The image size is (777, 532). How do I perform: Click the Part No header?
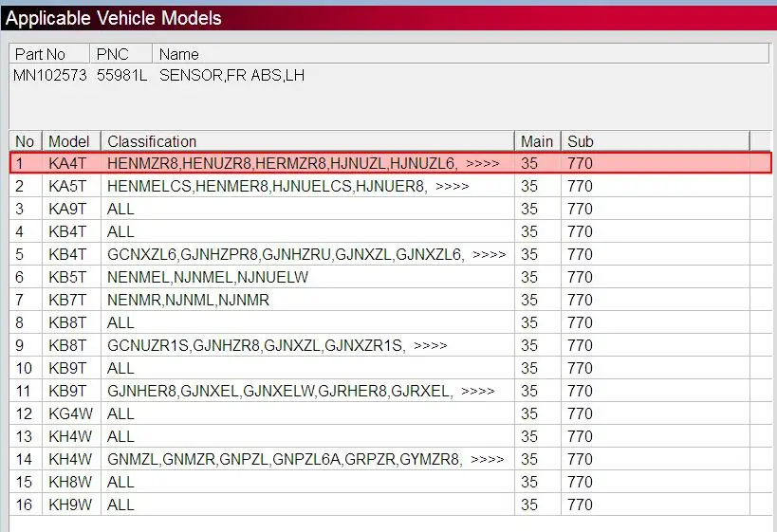49,54
